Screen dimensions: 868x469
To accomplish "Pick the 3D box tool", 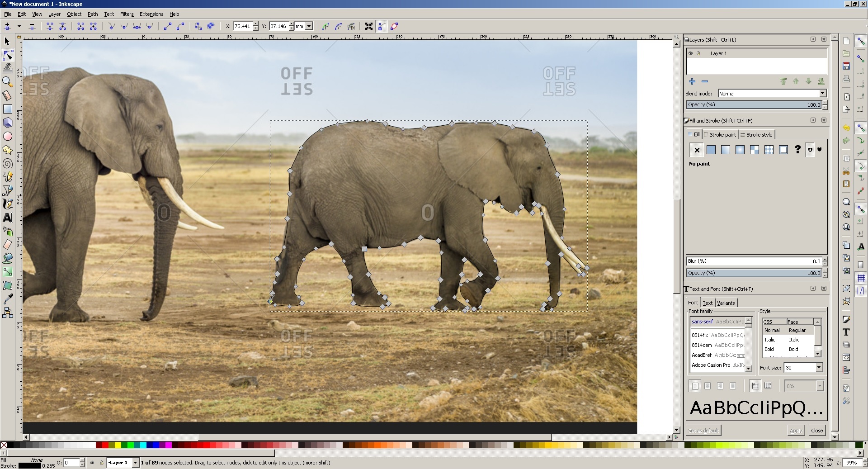I will point(7,123).
